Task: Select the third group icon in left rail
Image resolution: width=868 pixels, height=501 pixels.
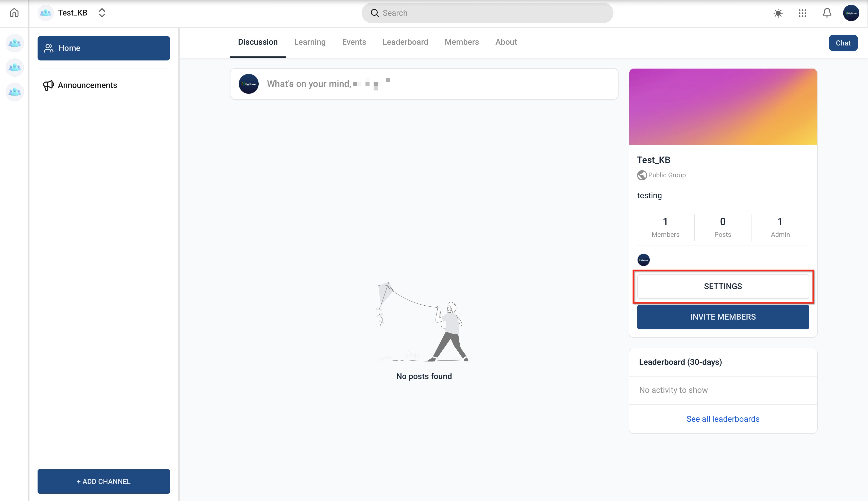Action: coord(15,92)
